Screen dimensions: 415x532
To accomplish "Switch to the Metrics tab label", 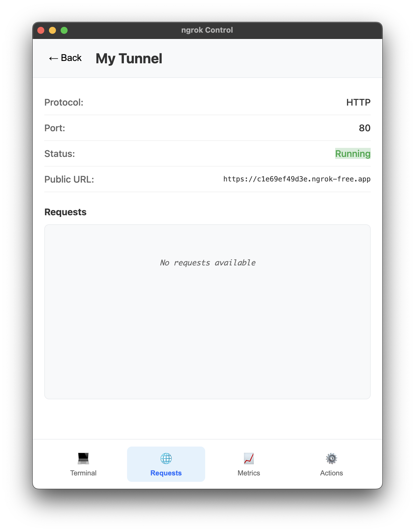I will [x=249, y=473].
